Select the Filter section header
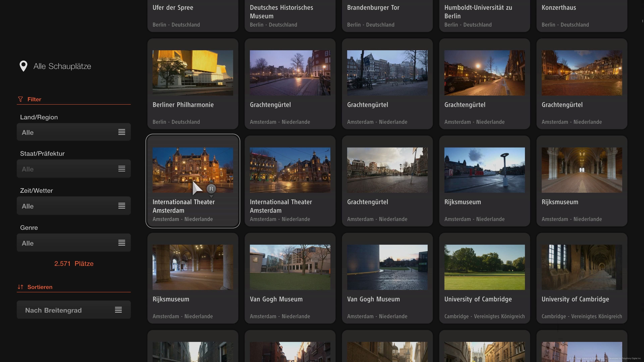Screen dimensions: 644x362 pyautogui.click(x=34, y=99)
